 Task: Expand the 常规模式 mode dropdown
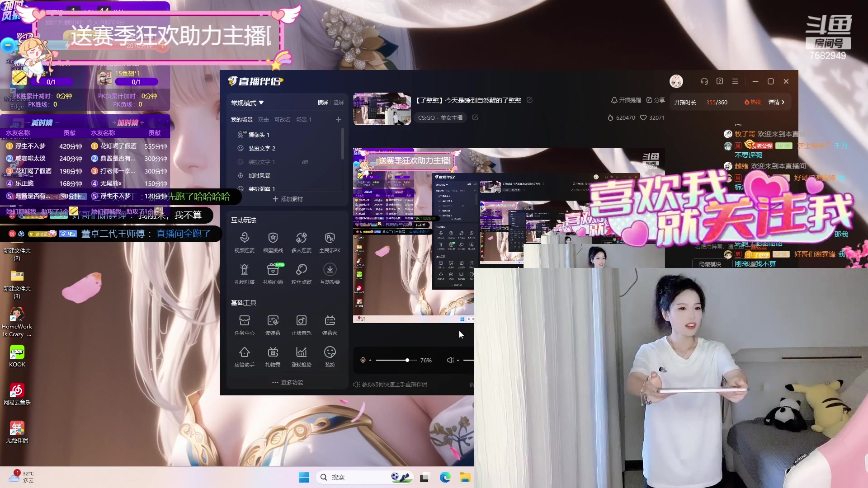click(x=247, y=103)
